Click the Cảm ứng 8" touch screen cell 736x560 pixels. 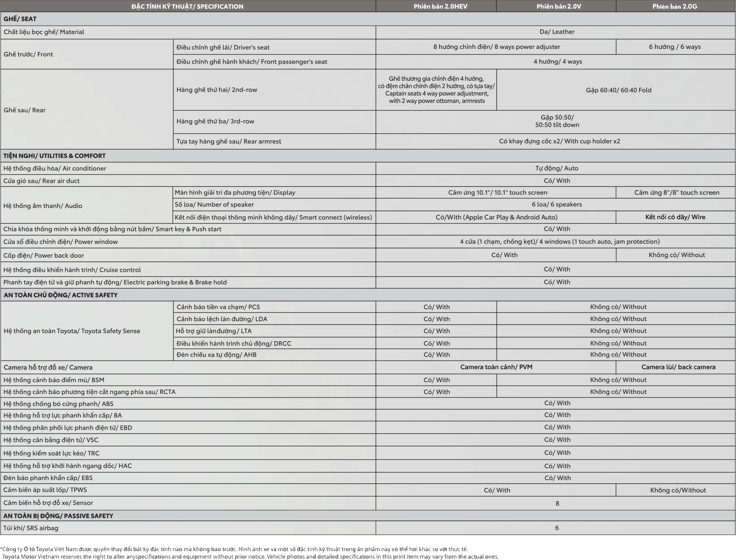tap(676, 193)
